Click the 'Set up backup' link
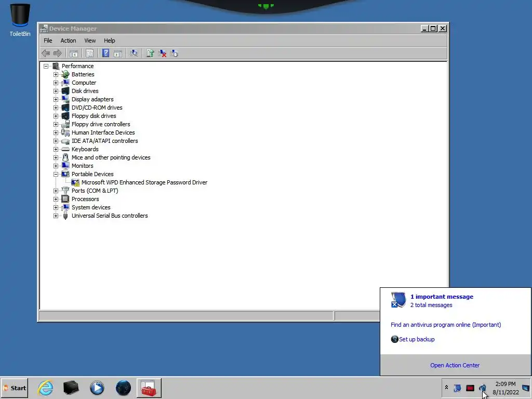The width and height of the screenshot is (532, 399). [417, 339]
